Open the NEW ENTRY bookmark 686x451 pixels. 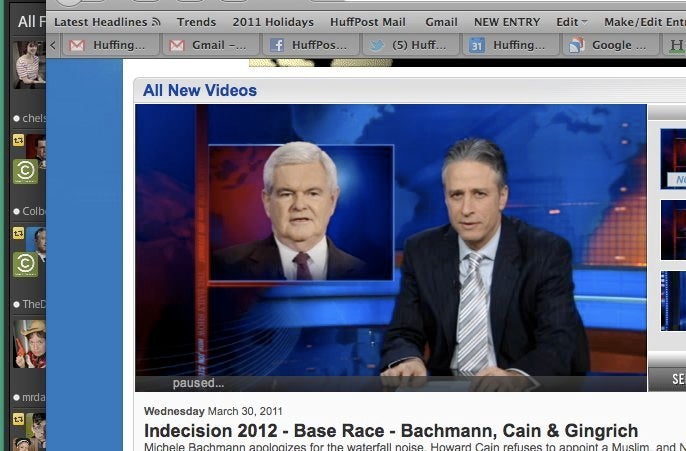coord(507,22)
